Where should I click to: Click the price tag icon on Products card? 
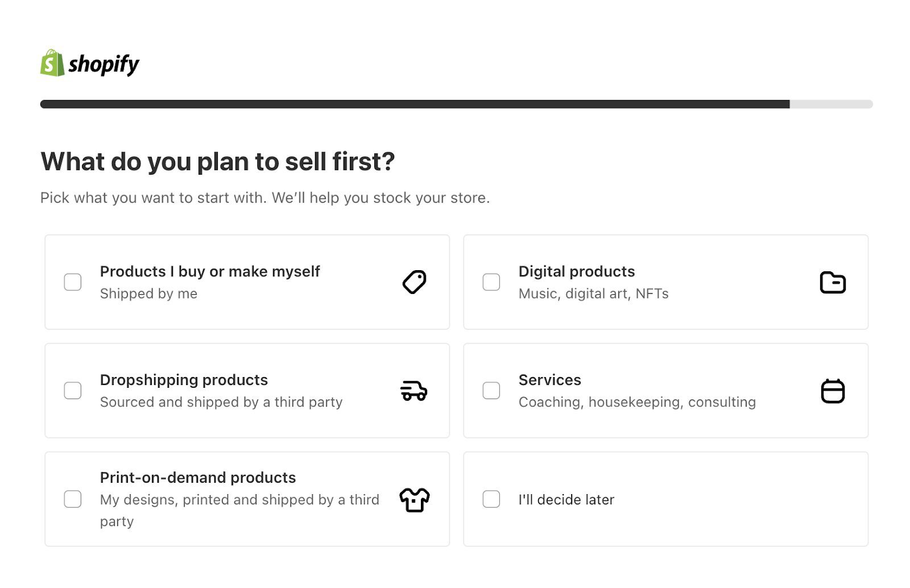pyautogui.click(x=414, y=281)
